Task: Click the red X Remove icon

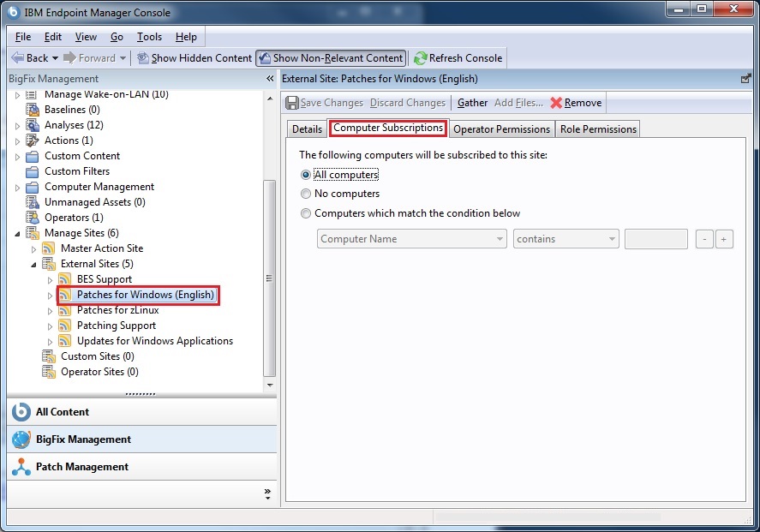Action: click(556, 103)
